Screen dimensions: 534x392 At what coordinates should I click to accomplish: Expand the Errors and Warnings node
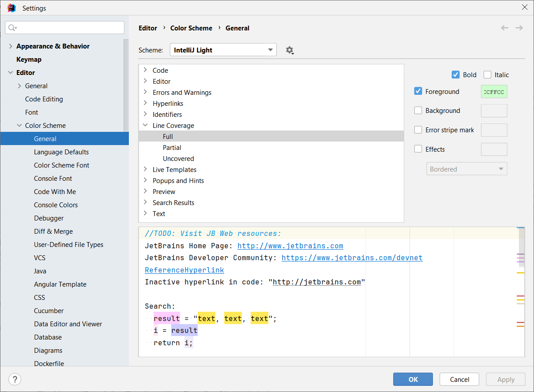[x=145, y=92]
